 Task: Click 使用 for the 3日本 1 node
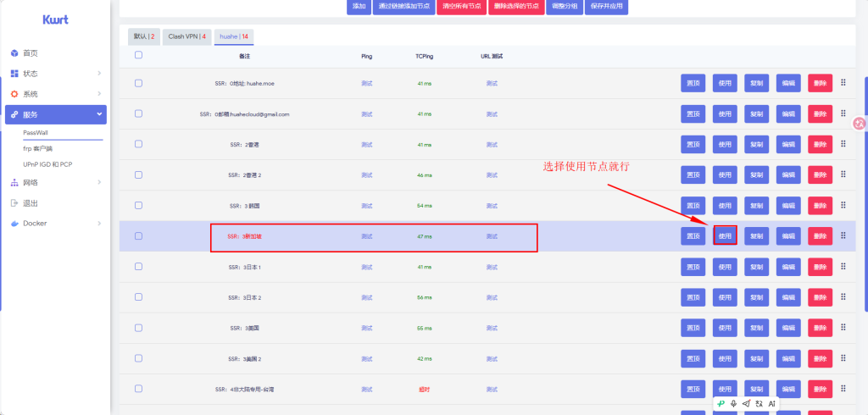tap(725, 267)
